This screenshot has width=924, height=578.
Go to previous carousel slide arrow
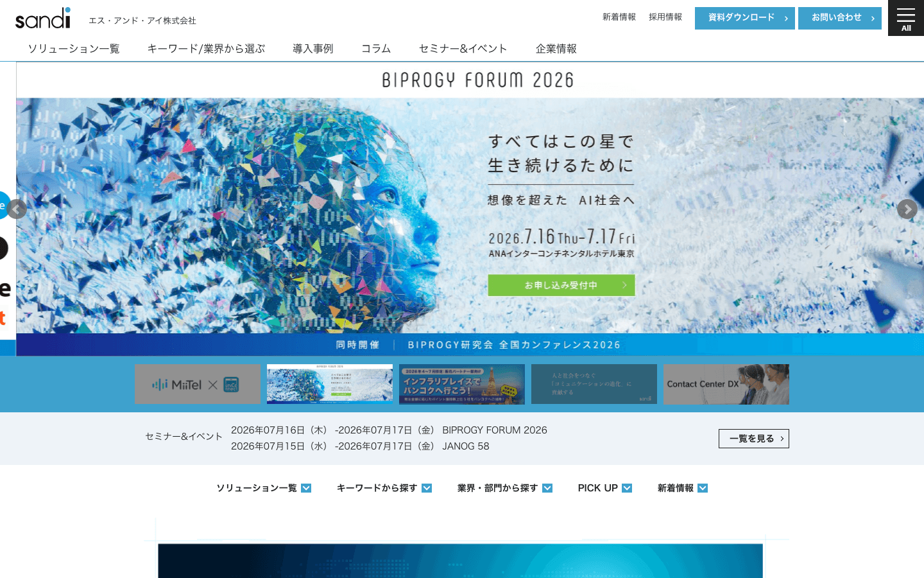(x=17, y=209)
